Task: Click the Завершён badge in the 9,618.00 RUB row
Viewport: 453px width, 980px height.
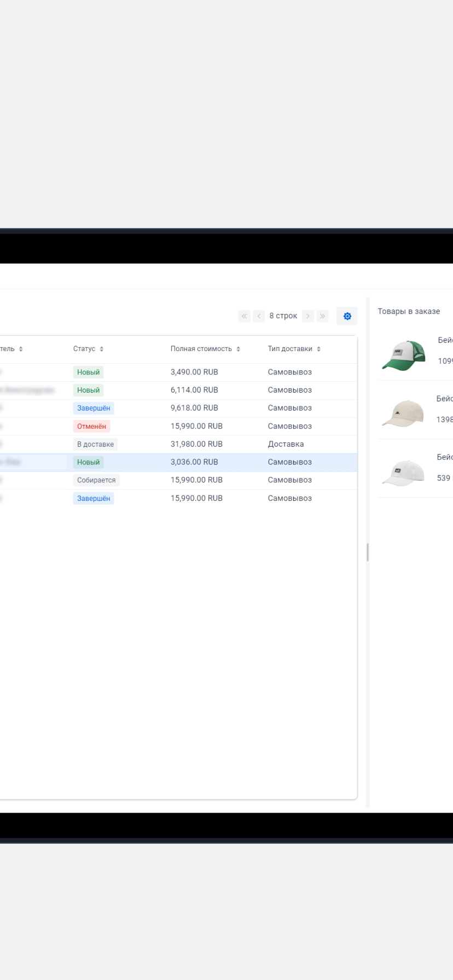Action: tap(94, 408)
